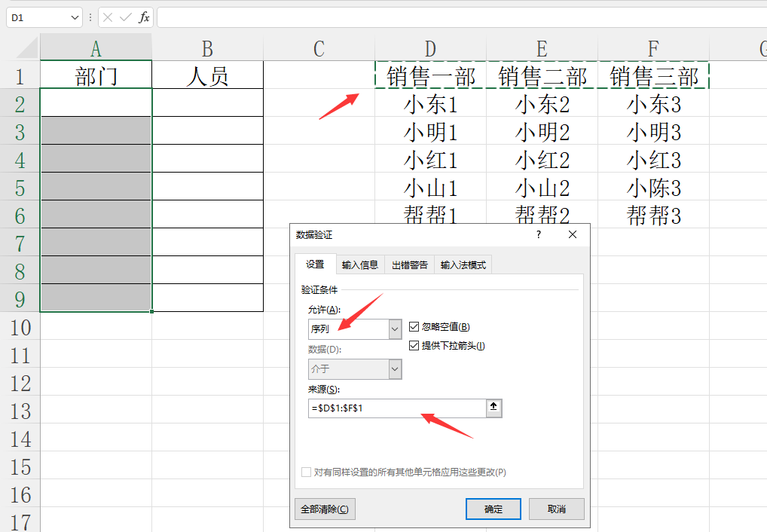Image resolution: width=767 pixels, height=532 pixels.
Task: Toggle the 忽略空值(B) checkbox
Action: (414, 326)
